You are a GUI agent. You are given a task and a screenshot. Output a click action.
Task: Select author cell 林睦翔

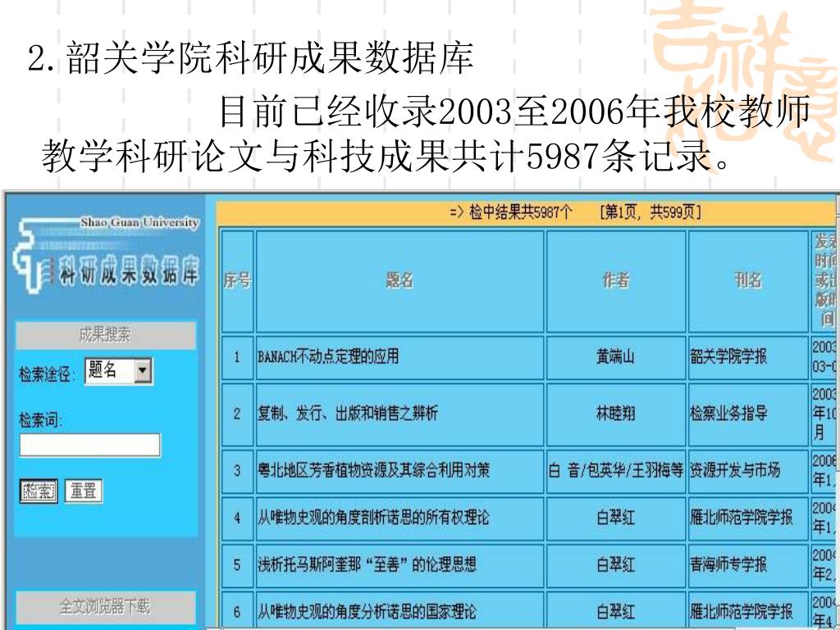(615, 413)
